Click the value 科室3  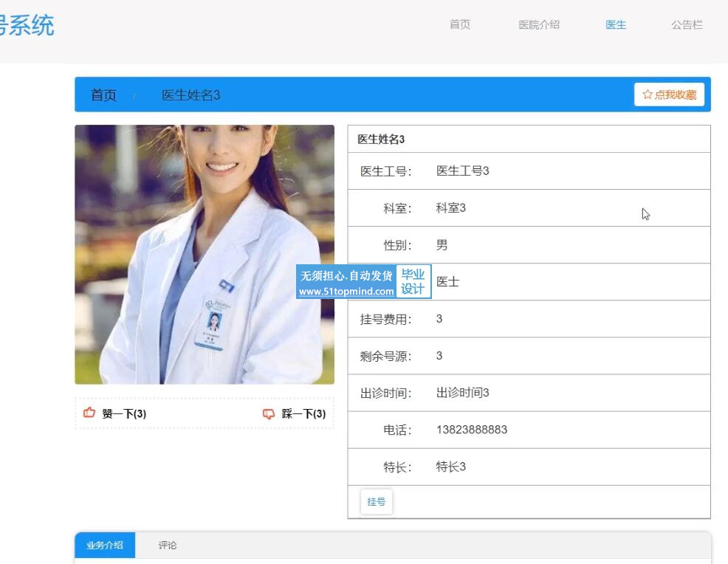(451, 208)
